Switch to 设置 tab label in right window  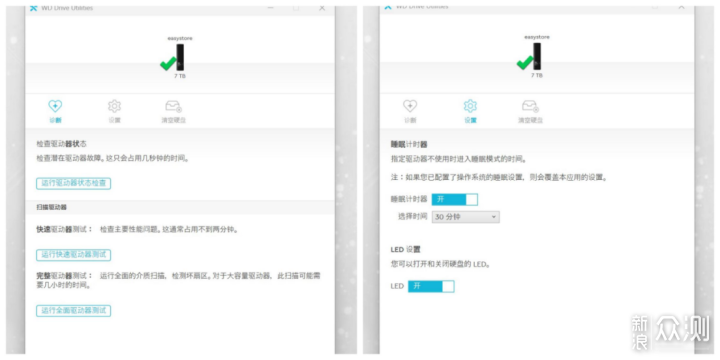(x=470, y=120)
